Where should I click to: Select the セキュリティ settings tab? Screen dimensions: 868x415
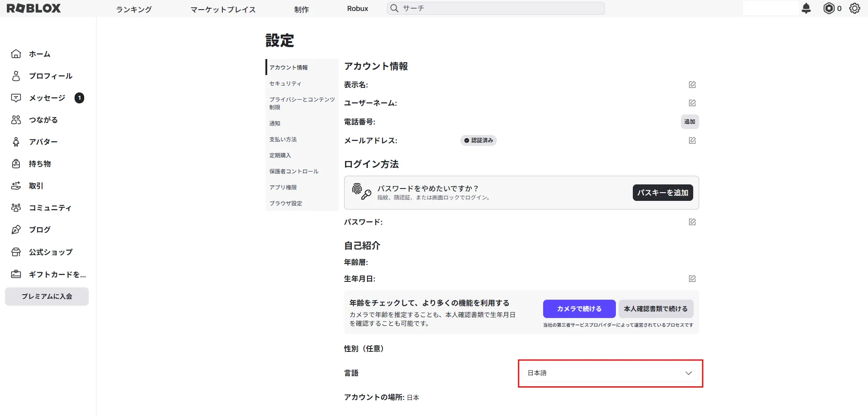coord(302,84)
